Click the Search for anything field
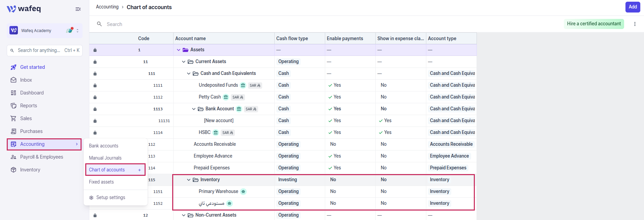 [x=44, y=50]
